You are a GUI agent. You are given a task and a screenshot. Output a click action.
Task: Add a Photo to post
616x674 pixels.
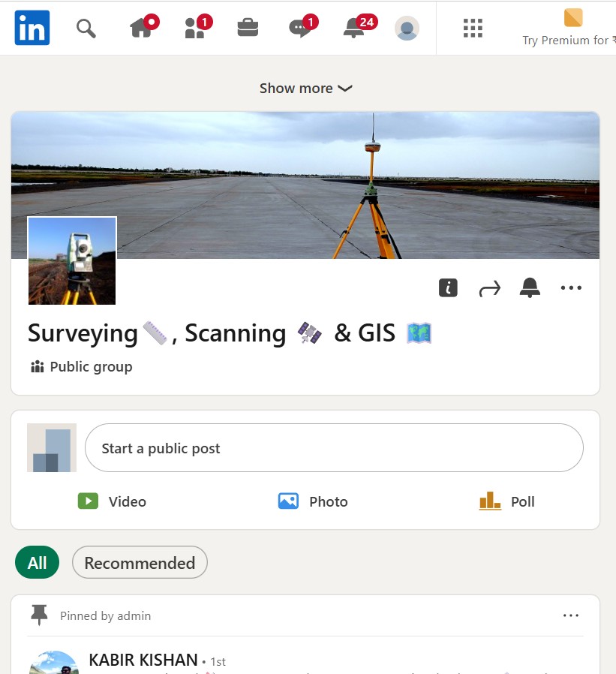point(313,501)
